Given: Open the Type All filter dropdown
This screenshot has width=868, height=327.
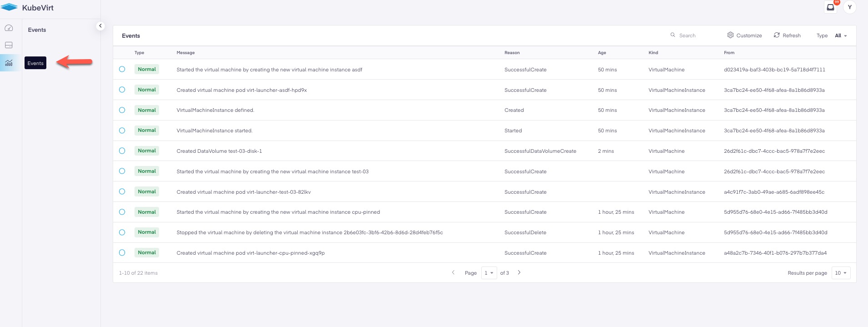Looking at the screenshot, I should (841, 35).
